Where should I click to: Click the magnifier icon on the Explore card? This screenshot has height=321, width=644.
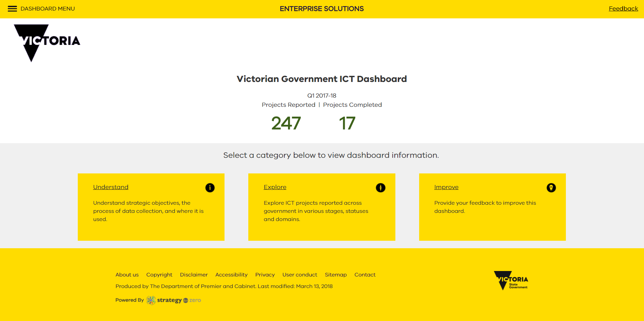tap(381, 187)
